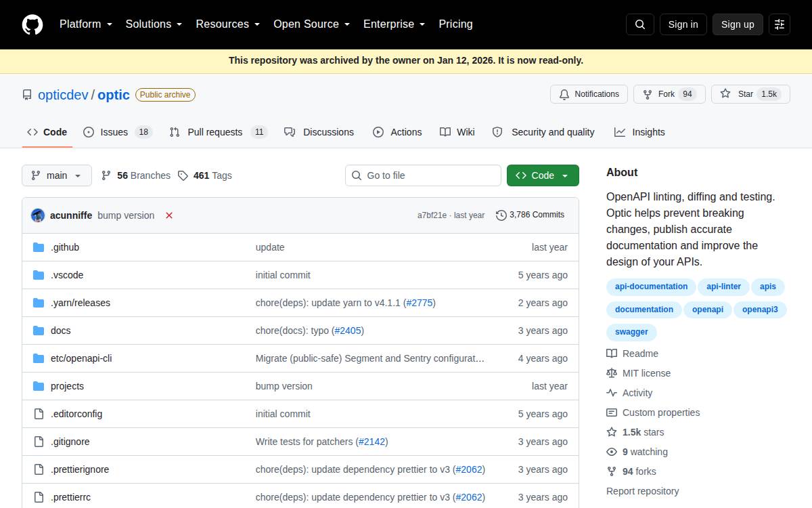Viewport: 812px width, 508px height.
Task: Open the Security and quality tab
Action: [x=543, y=132]
